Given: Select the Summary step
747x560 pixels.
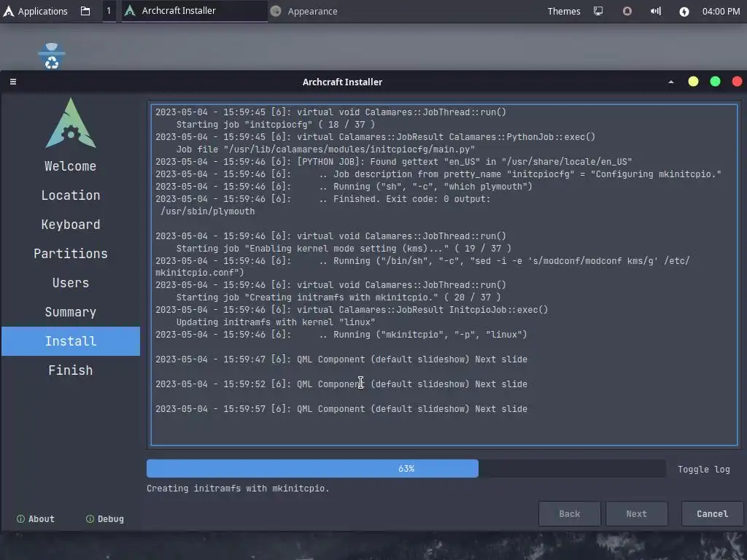Looking at the screenshot, I should point(71,312).
